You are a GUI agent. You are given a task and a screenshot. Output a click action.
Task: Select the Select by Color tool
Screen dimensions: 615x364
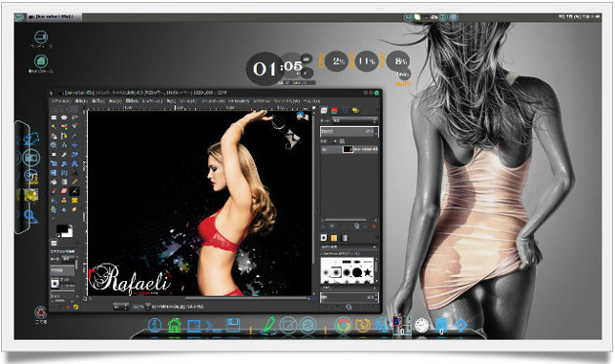coord(63,126)
